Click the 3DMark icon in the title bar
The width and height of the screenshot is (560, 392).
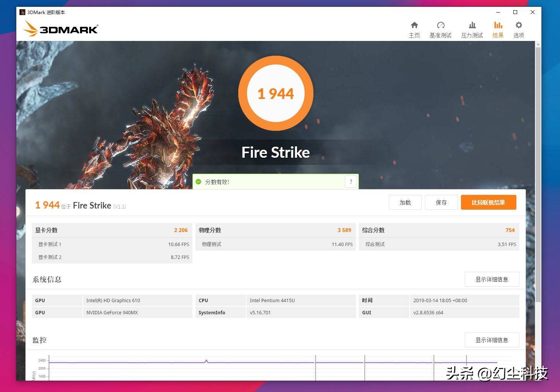(x=22, y=12)
